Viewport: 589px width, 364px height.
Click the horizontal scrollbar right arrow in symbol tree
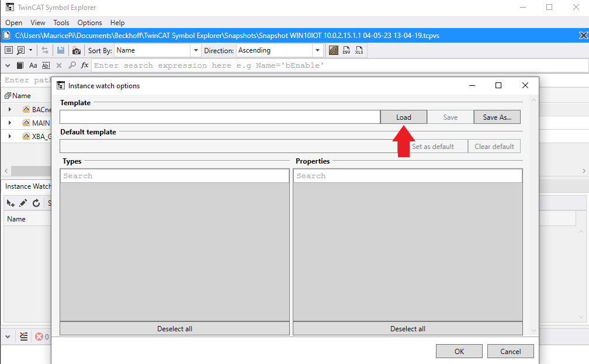(x=583, y=171)
